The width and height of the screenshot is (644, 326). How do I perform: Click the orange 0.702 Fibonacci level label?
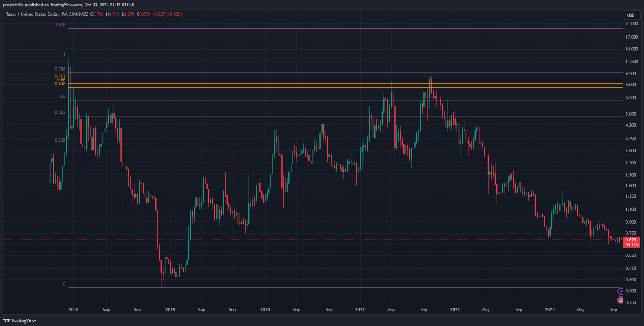pos(60,76)
